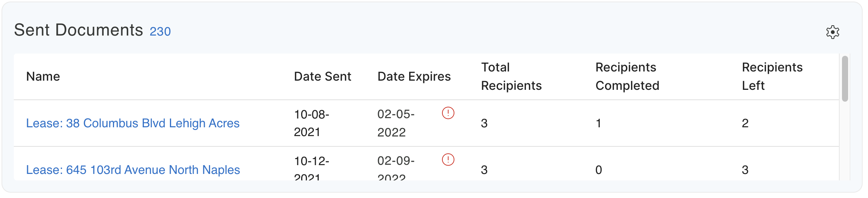Sort by the Total Recipients column header

511,76
